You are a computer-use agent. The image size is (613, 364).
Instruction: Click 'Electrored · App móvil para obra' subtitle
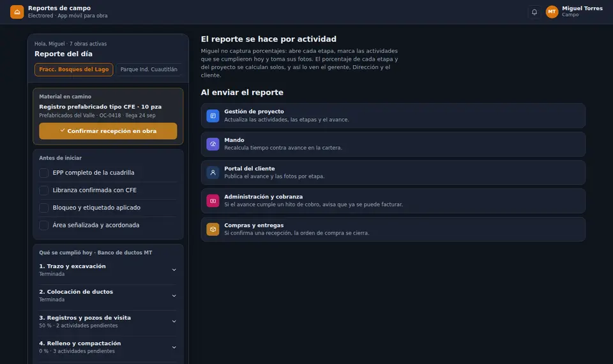68,15
